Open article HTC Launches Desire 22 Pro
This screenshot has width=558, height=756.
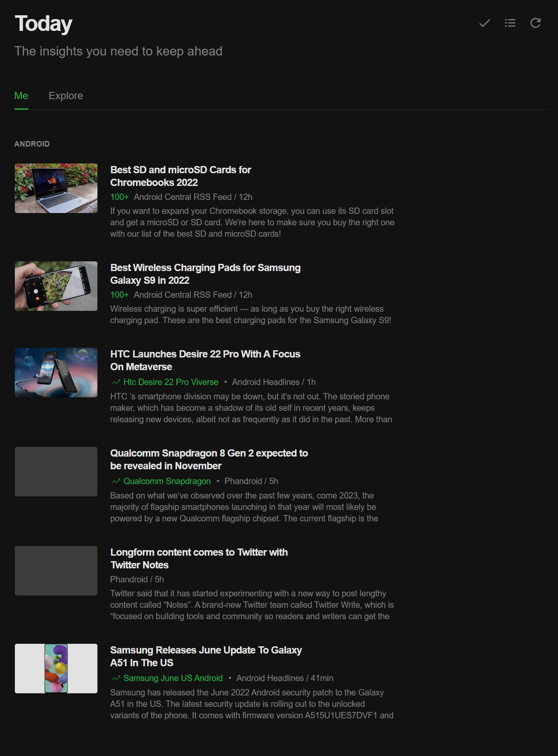click(x=205, y=360)
